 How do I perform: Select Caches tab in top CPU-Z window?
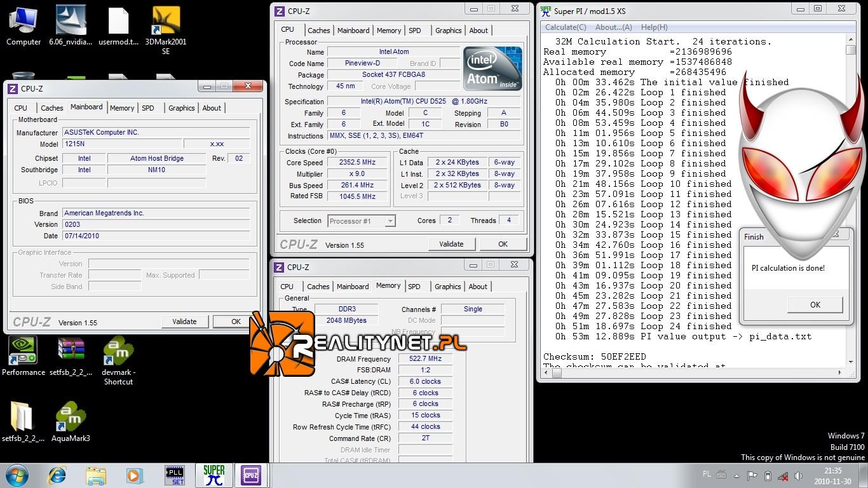click(318, 30)
